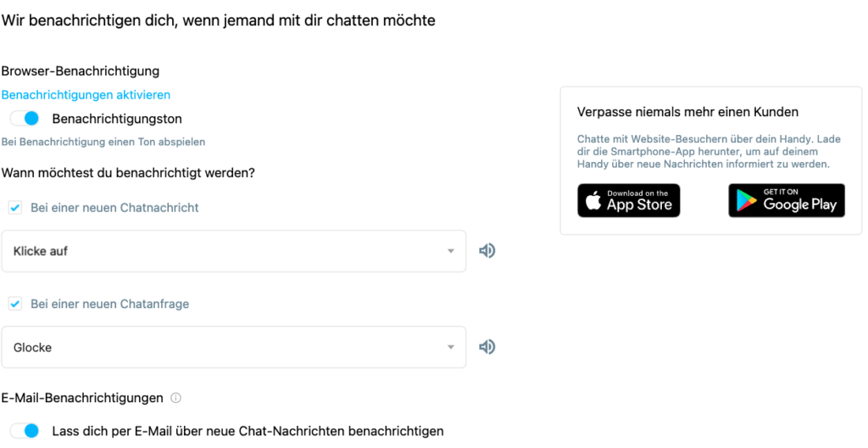The image size is (868, 448).
Task: Click the info icon beside E-Mail-Benachrichtigungen
Action: [x=176, y=398]
